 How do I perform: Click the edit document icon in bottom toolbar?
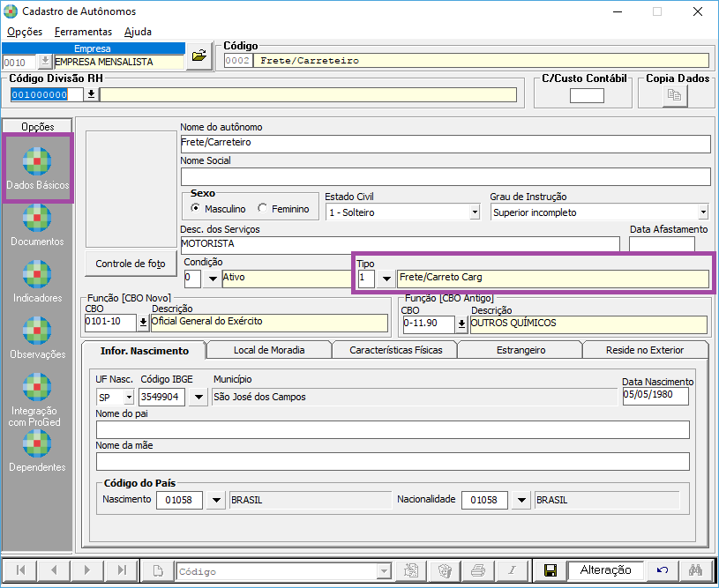point(411,570)
